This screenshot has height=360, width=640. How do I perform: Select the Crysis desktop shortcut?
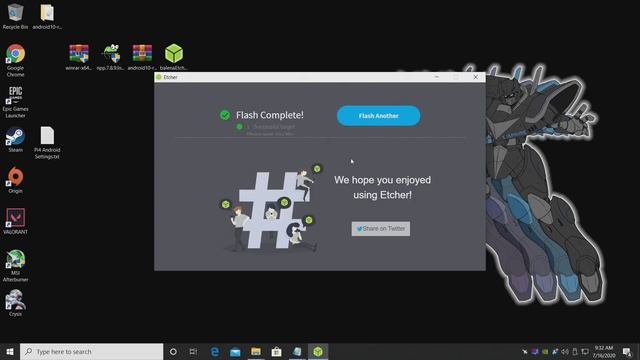click(15, 303)
